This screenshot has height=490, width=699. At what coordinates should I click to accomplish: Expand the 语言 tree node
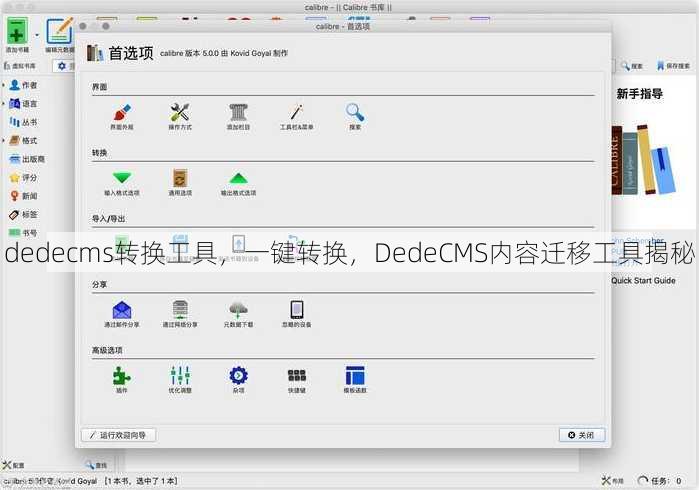(4, 103)
